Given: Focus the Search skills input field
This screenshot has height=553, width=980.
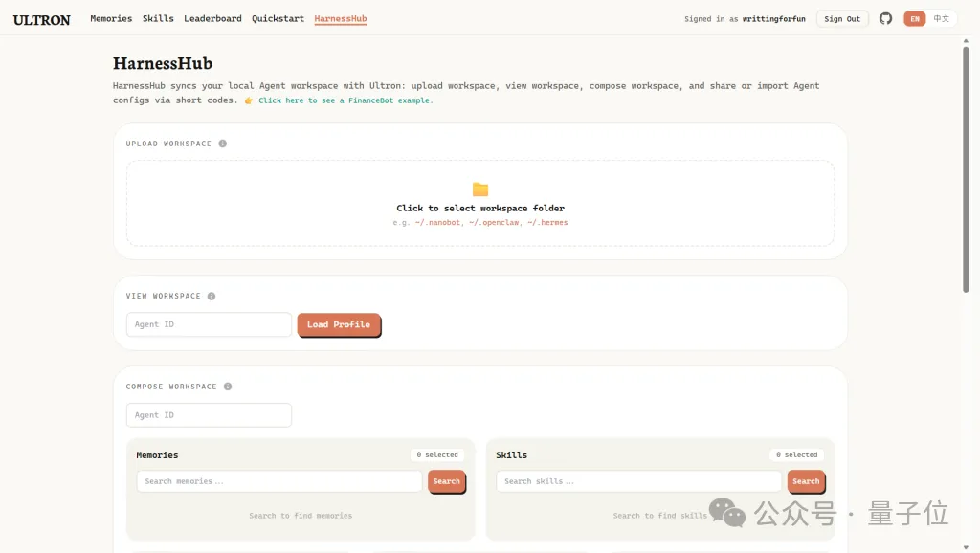Looking at the screenshot, I should click(638, 481).
